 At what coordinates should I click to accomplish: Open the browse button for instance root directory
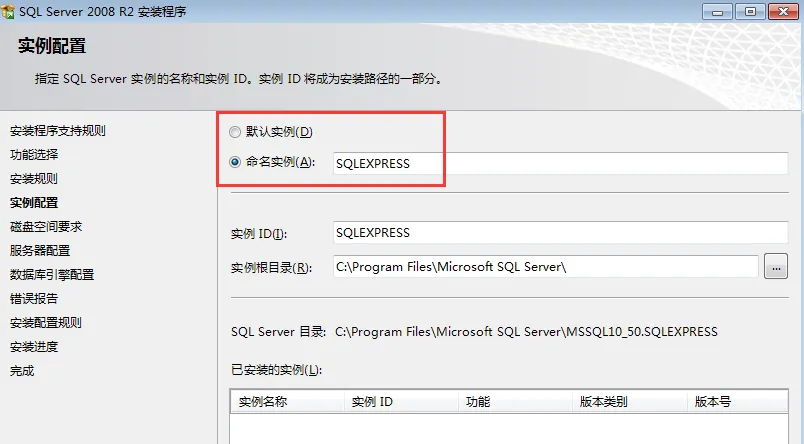click(x=776, y=267)
